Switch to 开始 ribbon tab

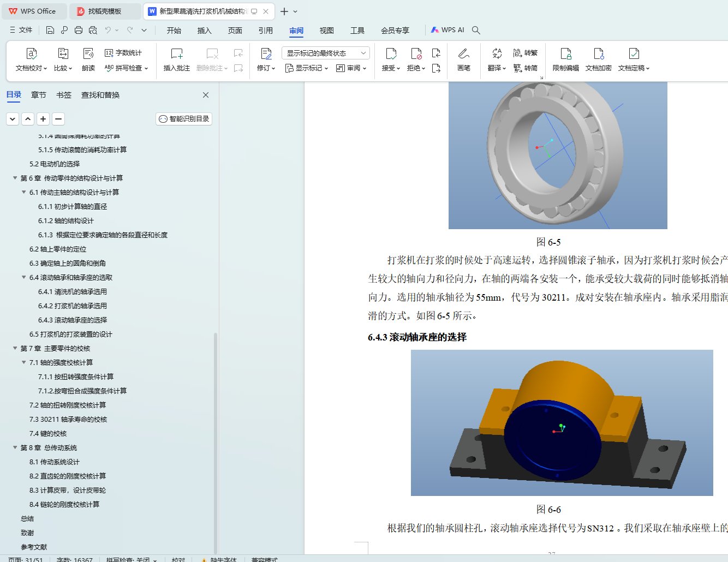coord(174,31)
